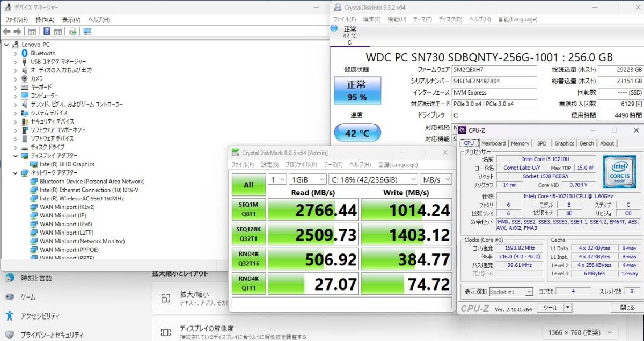Image resolution: width=644 pixels, height=341 pixels.
Task: Open the Socket #1 selection dropdown in CPU-Z
Action: coord(511,292)
